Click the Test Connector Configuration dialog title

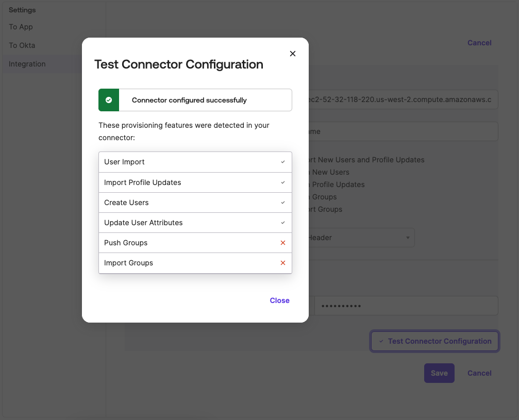pos(179,64)
